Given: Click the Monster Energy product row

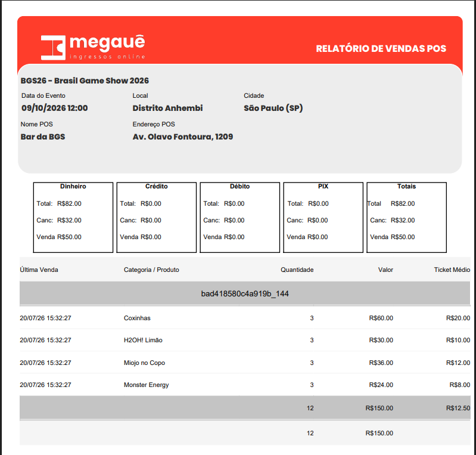Looking at the screenshot, I should tap(245, 385).
